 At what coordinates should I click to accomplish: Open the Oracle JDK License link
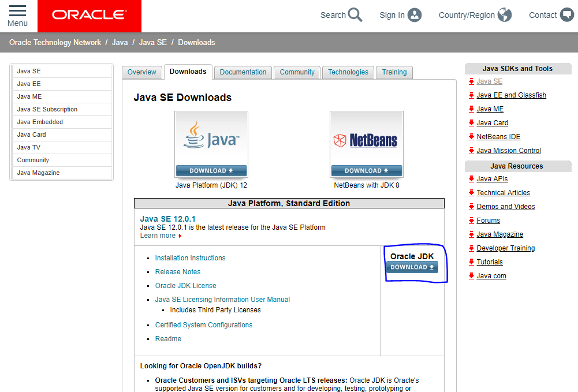click(185, 286)
